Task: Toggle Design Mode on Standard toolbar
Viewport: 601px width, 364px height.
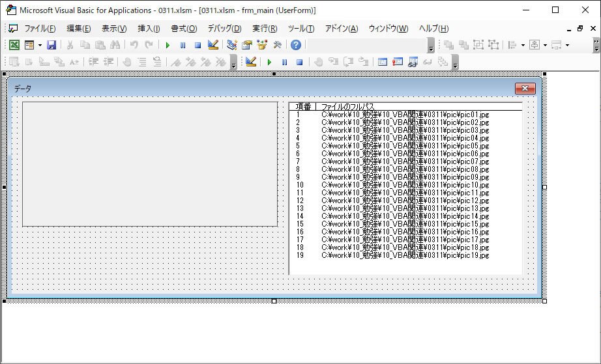Action: pos(213,45)
